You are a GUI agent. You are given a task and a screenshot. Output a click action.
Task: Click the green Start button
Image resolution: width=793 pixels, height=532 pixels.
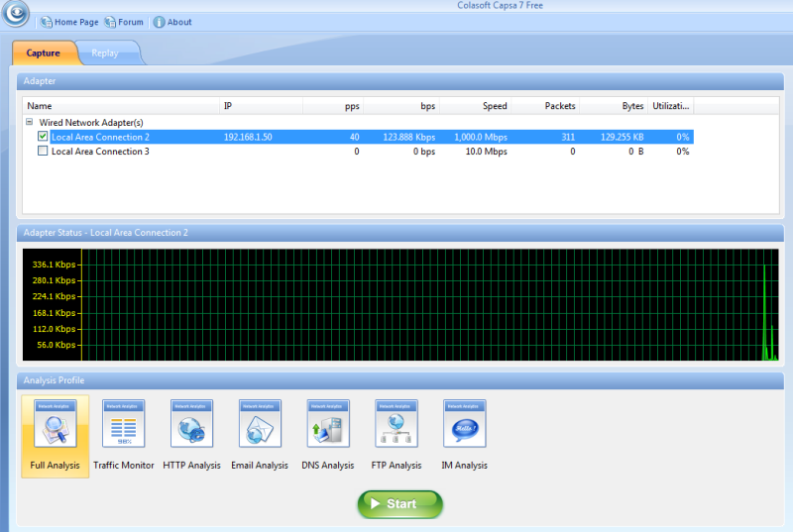click(400, 503)
